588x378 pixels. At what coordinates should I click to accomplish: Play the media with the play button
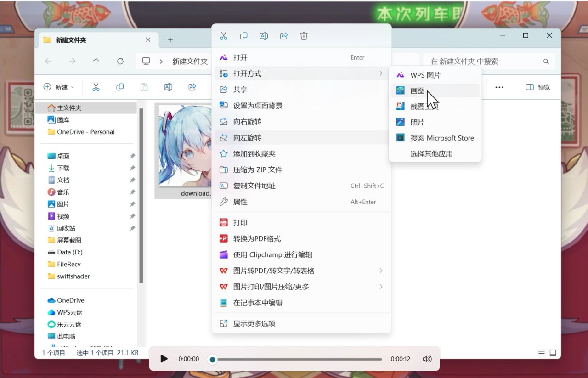164,359
